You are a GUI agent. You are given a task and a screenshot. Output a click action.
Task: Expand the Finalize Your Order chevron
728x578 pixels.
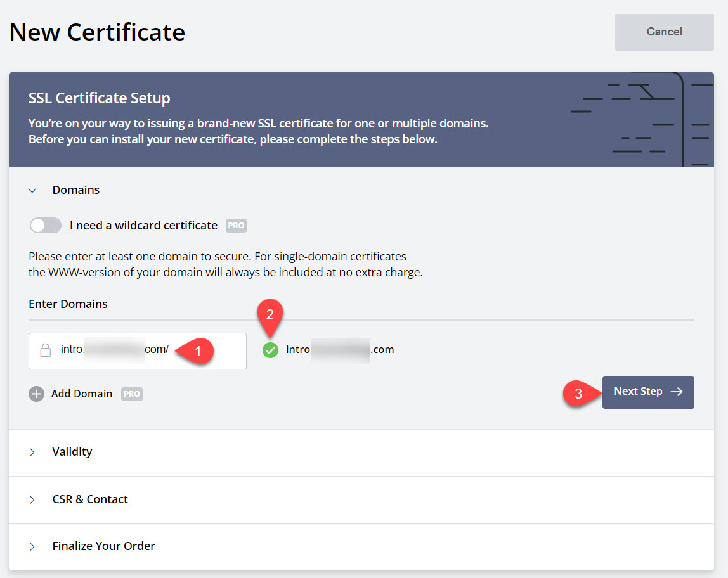32,546
